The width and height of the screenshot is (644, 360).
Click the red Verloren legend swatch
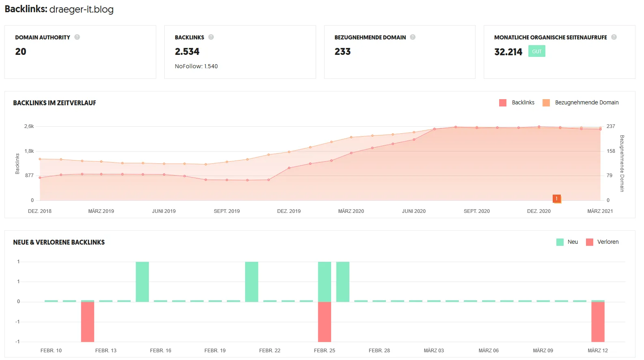click(590, 242)
